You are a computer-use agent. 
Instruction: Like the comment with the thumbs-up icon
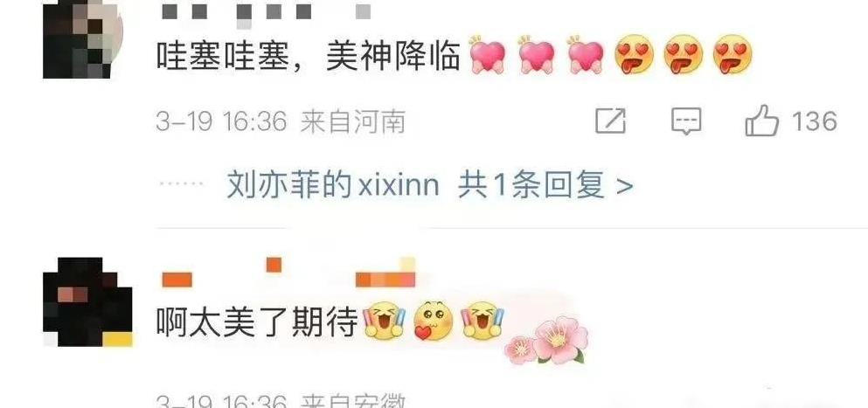tap(761, 121)
